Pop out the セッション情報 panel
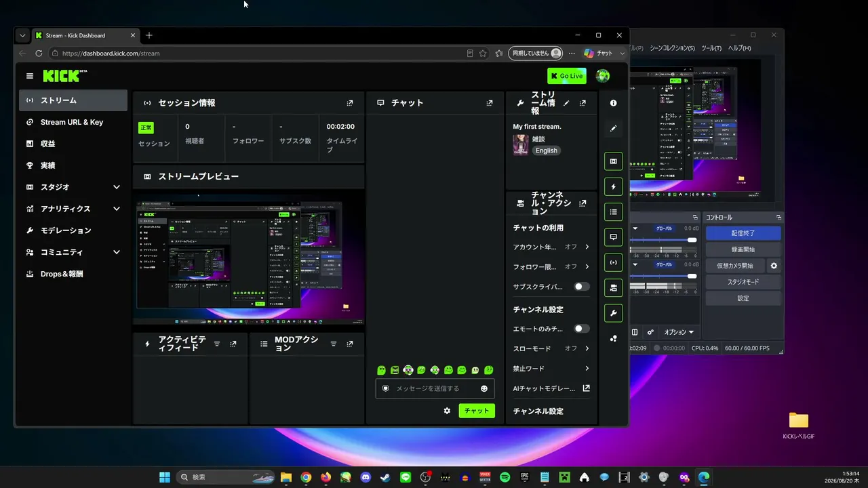 (350, 103)
